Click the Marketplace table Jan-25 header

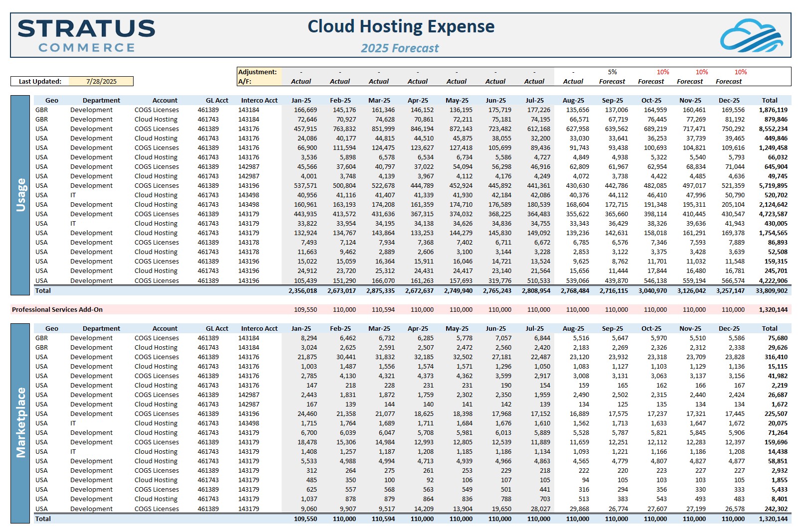(x=301, y=328)
